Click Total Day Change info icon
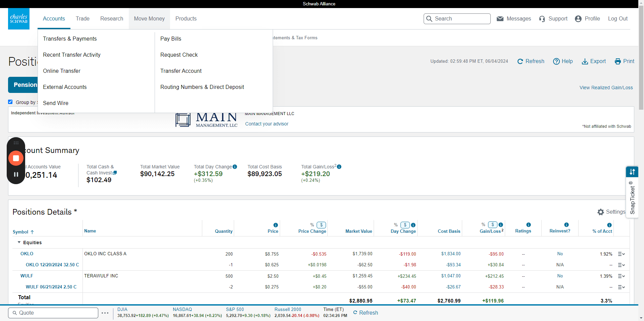Viewport: 644px width, 321px height. click(x=235, y=167)
